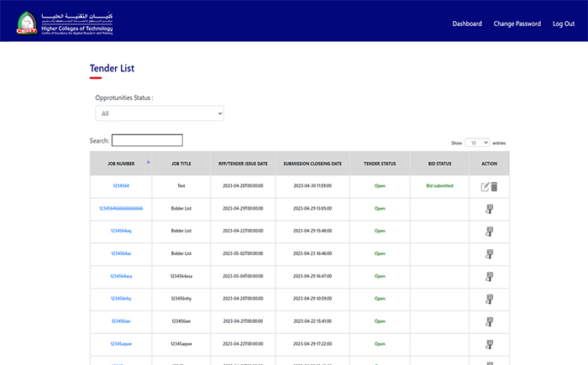Click Bidder List title in row 1234564aq
The height and width of the screenshot is (365, 588).
click(x=181, y=231)
